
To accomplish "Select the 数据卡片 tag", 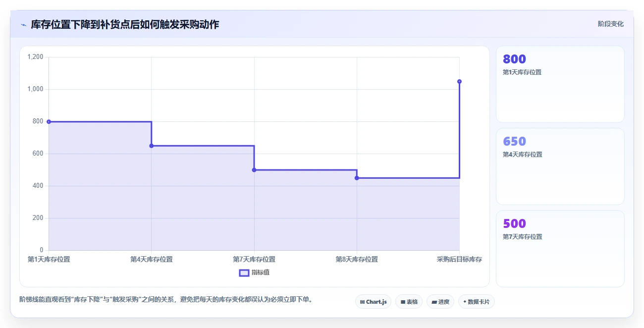I will 477,302.
